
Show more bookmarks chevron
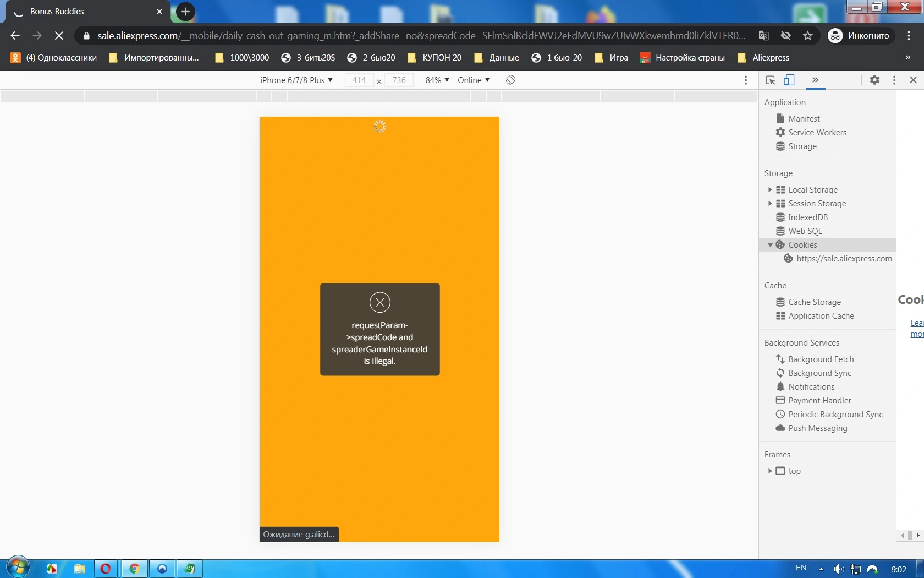coord(908,58)
